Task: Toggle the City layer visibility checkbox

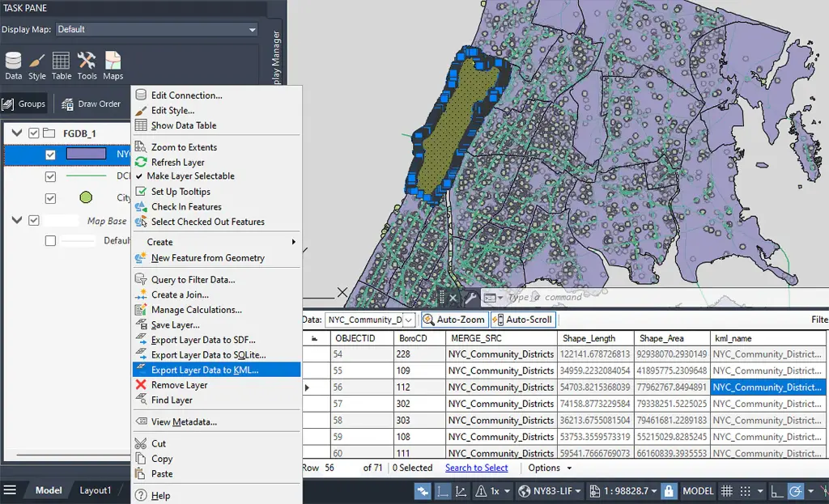Action: [x=50, y=198]
